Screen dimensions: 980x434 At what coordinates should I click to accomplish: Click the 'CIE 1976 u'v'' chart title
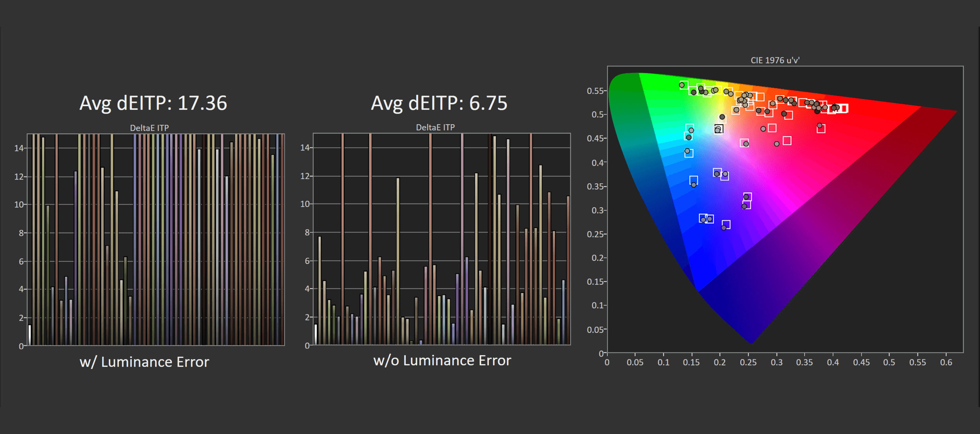point(775,60)
